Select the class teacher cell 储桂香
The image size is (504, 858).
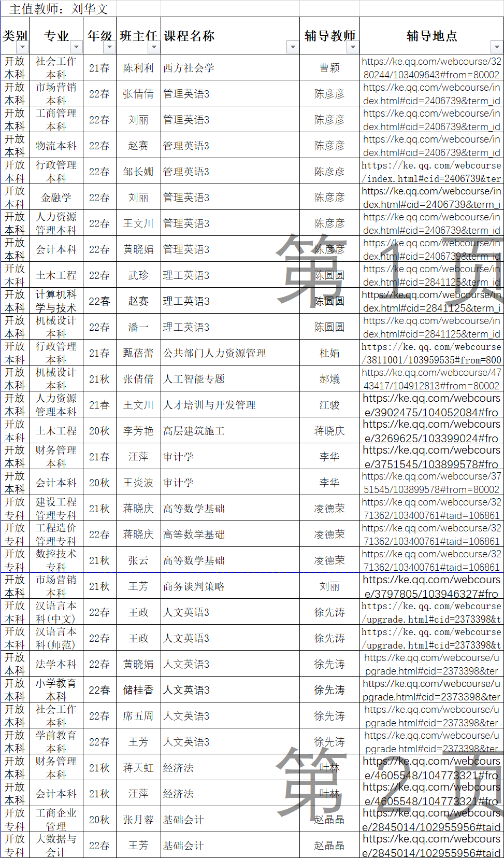(138, 690)
